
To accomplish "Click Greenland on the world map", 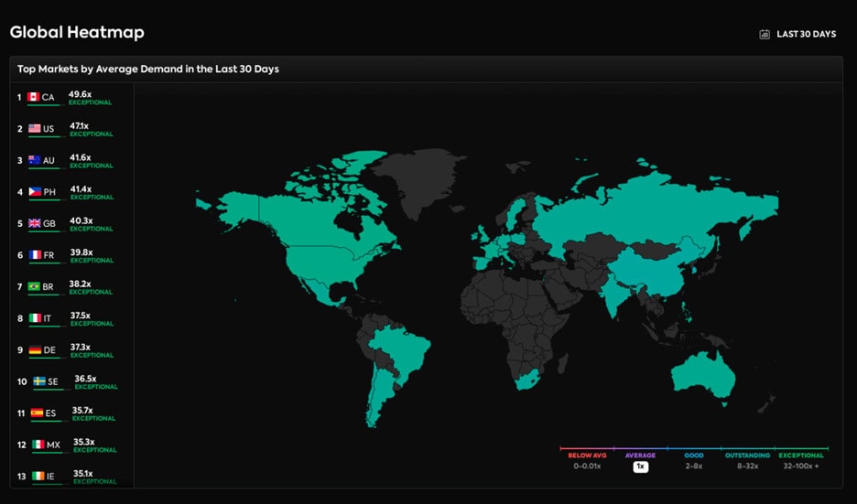I will [x=421, y=177].
